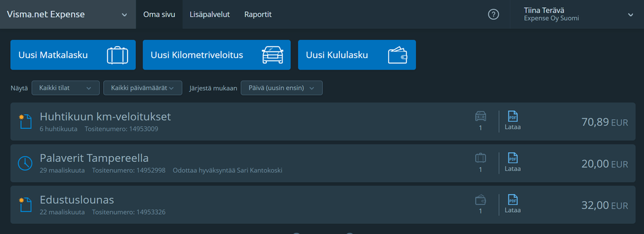Screen dimensions: 644x234
Task: Open the Päivä (uusin ensin) sort dropdown
Action: coord(281,88)
